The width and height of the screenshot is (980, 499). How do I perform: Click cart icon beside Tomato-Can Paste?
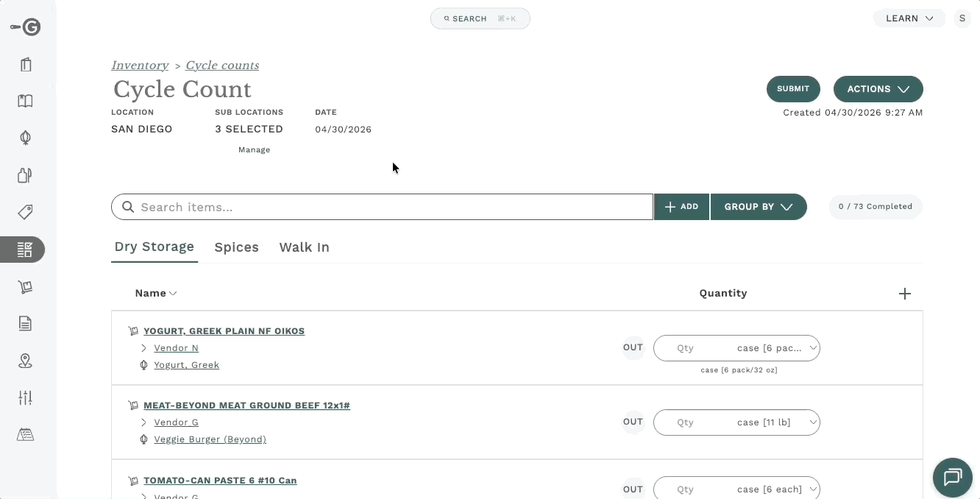tap(133, 481)
